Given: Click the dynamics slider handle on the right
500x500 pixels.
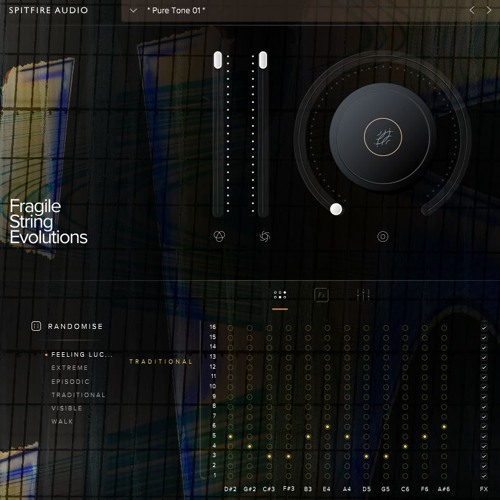Looking at the screenshot, I should point(263,60).
